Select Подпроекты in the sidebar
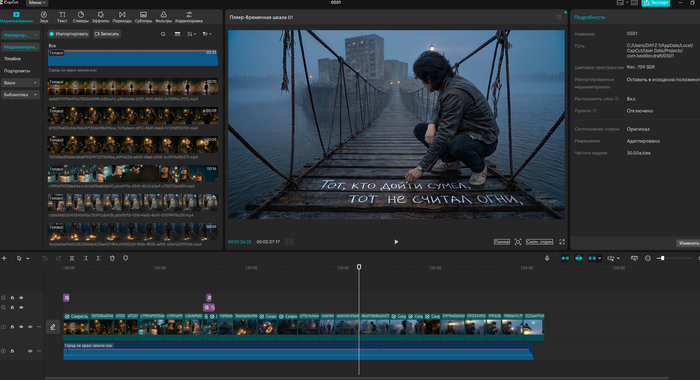This screenshot has height=380, width=700. [17, 71]
